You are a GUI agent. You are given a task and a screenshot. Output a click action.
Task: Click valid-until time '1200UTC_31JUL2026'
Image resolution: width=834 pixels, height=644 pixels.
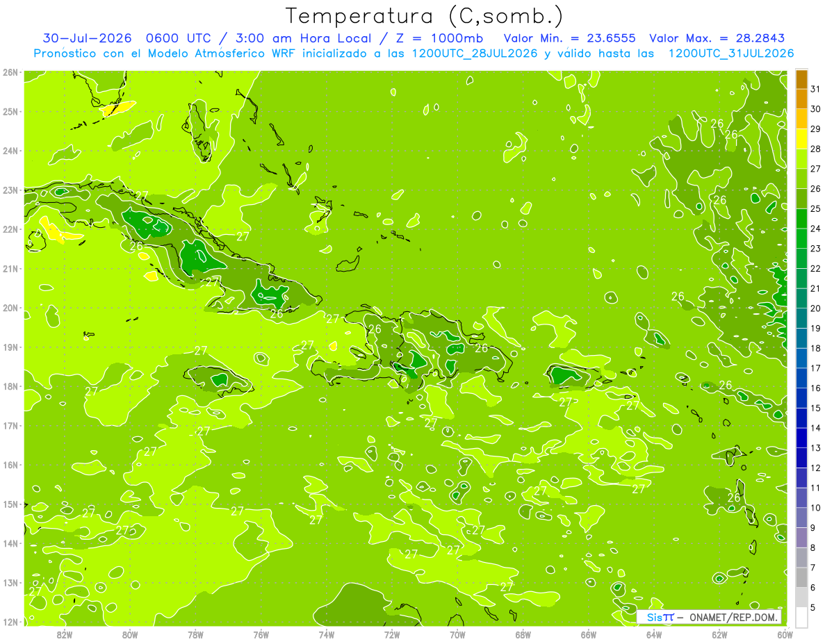pos(731,53)
